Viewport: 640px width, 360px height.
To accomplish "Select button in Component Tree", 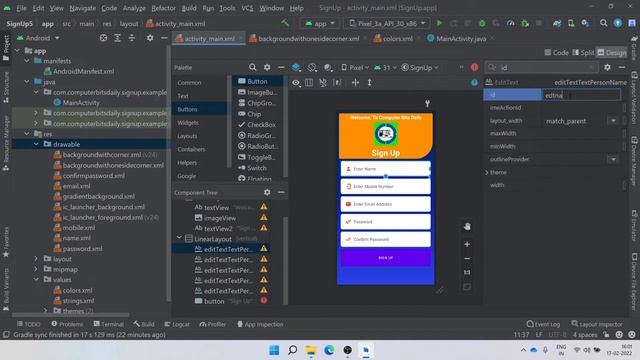I will pos(214,301).
